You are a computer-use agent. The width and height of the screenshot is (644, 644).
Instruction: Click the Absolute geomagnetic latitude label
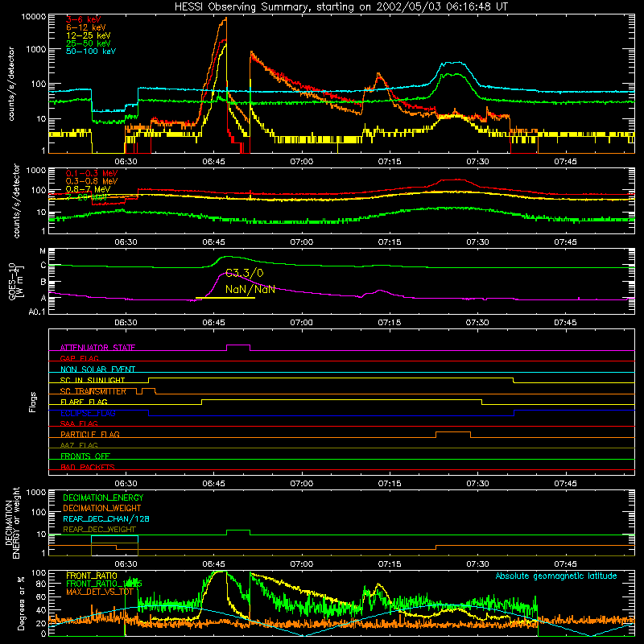556,576
